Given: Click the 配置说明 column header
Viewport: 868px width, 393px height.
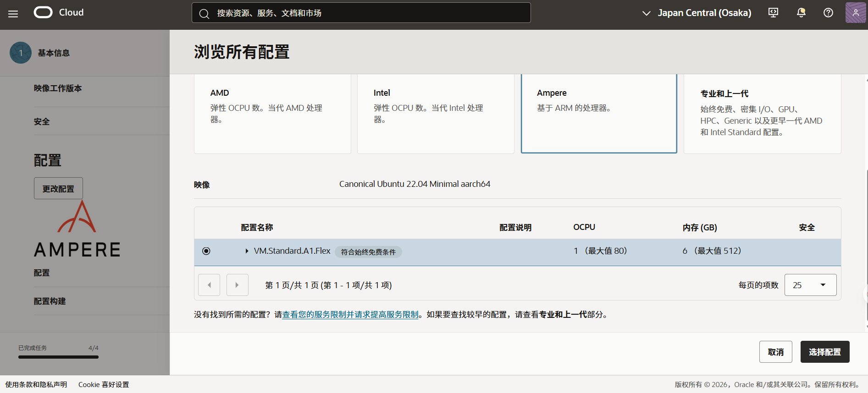Looking at the screenshot, I should (x=515, y=228).
